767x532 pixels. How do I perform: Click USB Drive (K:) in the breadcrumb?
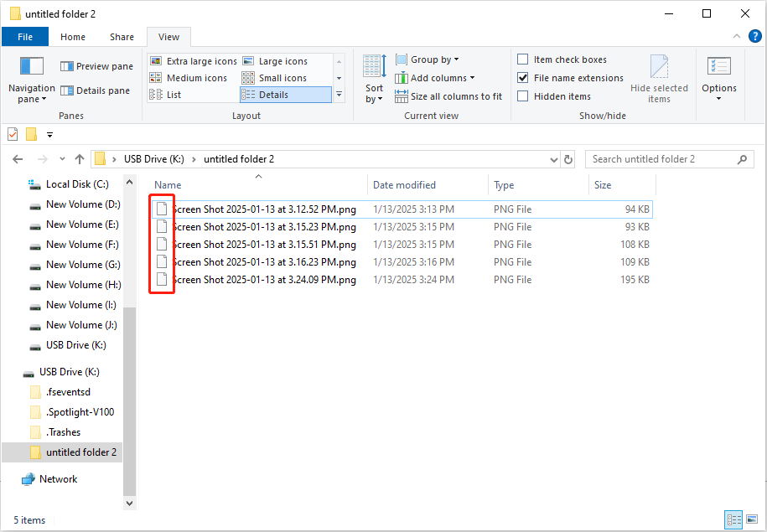(x=154, y=159)
